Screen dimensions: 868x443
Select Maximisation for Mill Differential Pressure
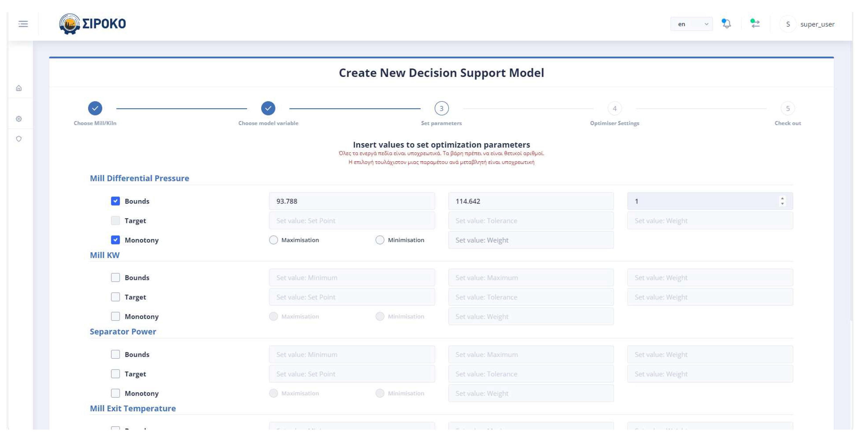[x=274, y=240]
